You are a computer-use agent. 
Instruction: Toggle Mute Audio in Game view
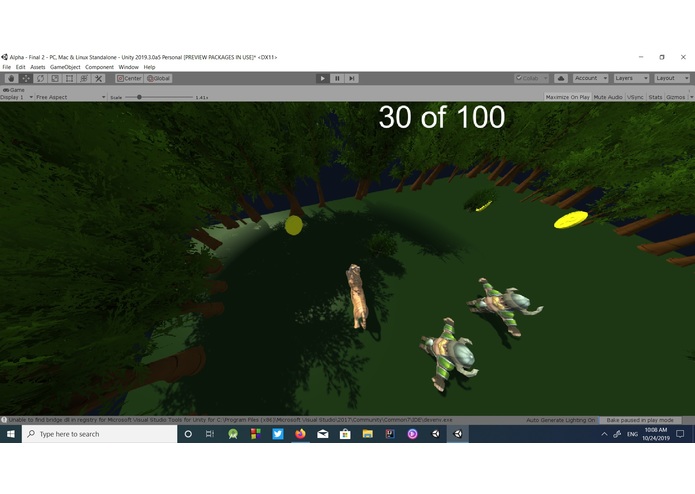click(608, 97)
